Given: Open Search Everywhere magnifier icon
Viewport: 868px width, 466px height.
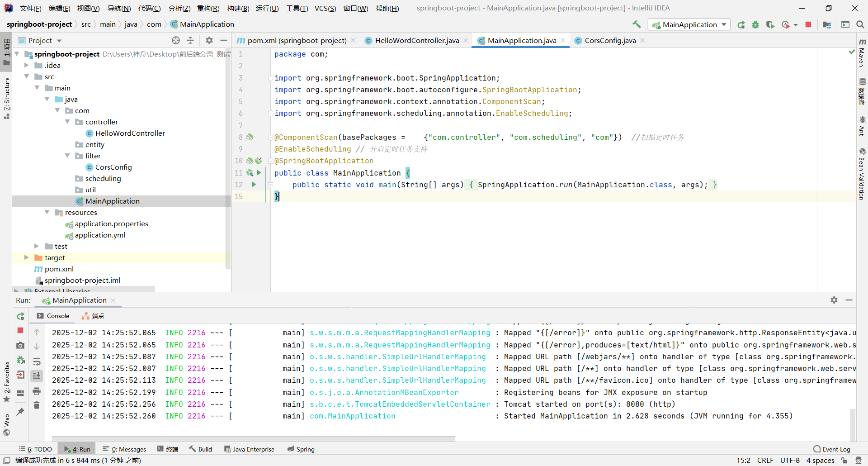Looking at the screenshot, I should coord(860,24).
